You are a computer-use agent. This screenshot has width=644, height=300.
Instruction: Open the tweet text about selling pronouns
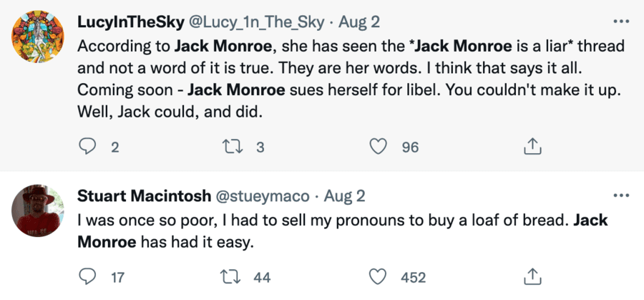pyautogui.click(x=322, y=231)
